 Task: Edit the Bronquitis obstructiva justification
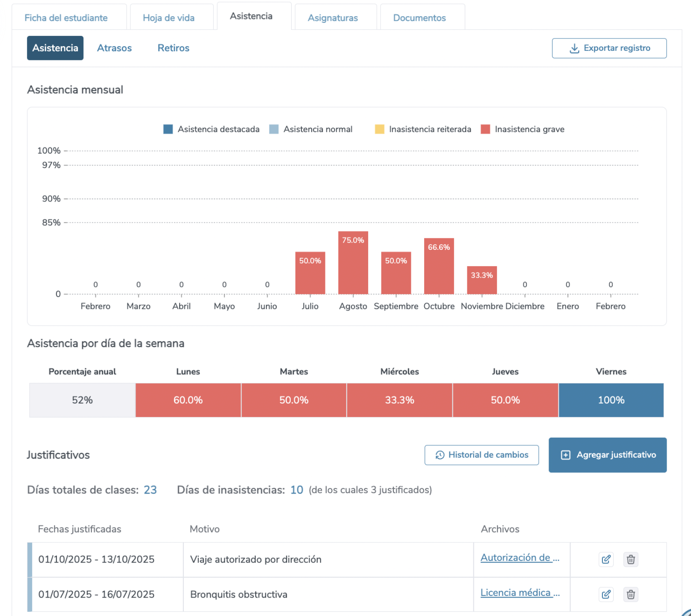tap(606, 595)
